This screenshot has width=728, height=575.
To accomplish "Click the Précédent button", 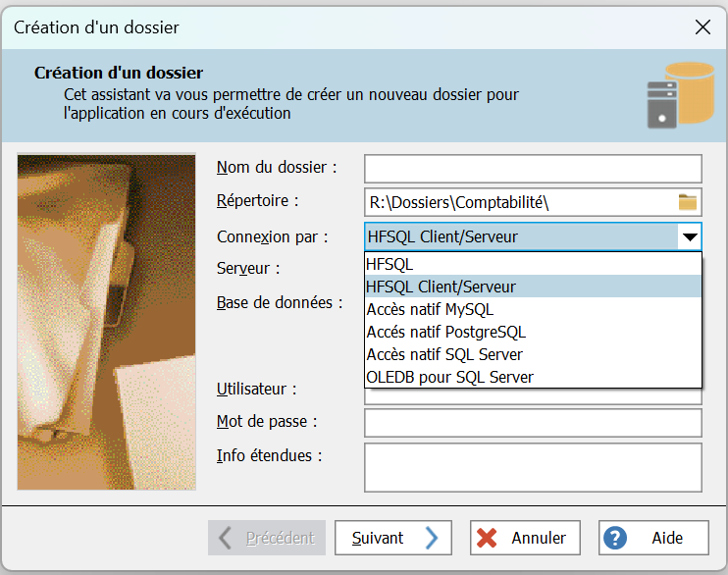I will [267, 538].
